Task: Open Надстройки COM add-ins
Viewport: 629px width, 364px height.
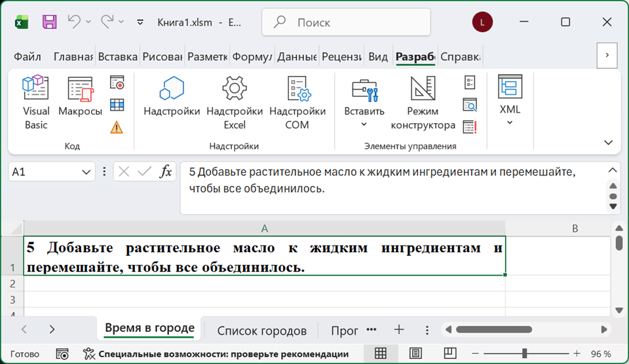Action: pos(297,102)
